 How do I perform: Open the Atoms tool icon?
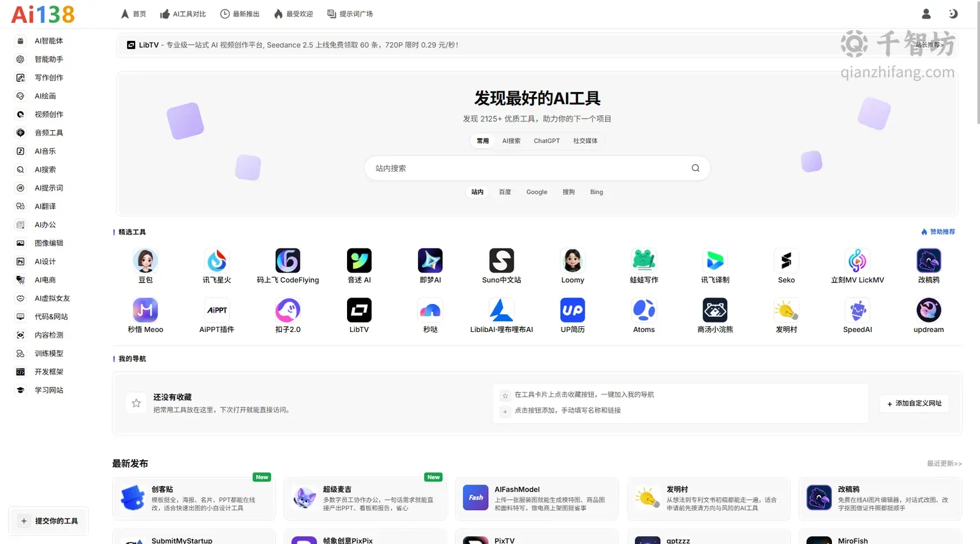tap(644, 310)
